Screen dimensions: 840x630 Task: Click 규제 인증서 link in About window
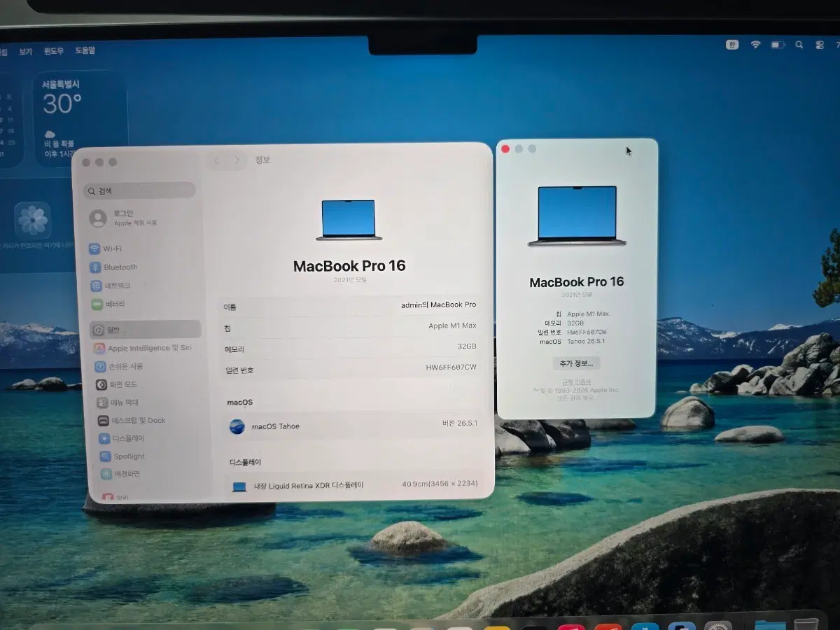coord(576,382)
